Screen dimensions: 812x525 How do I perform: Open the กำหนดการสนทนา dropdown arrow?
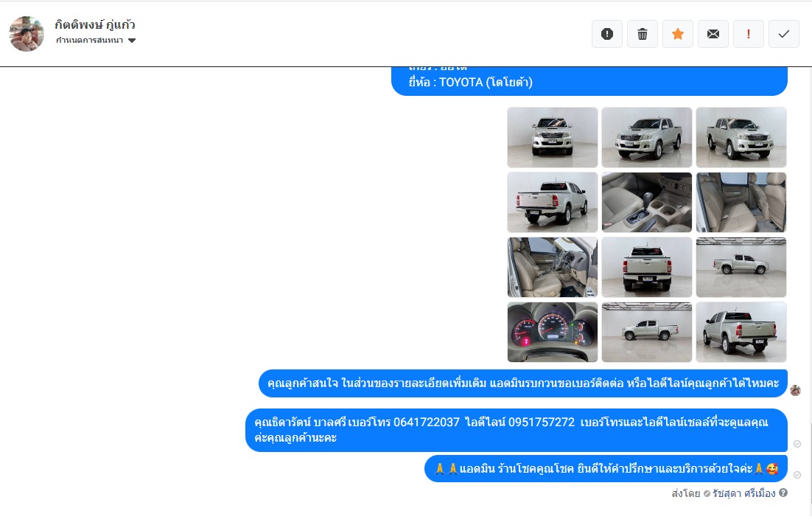point(132,41)
